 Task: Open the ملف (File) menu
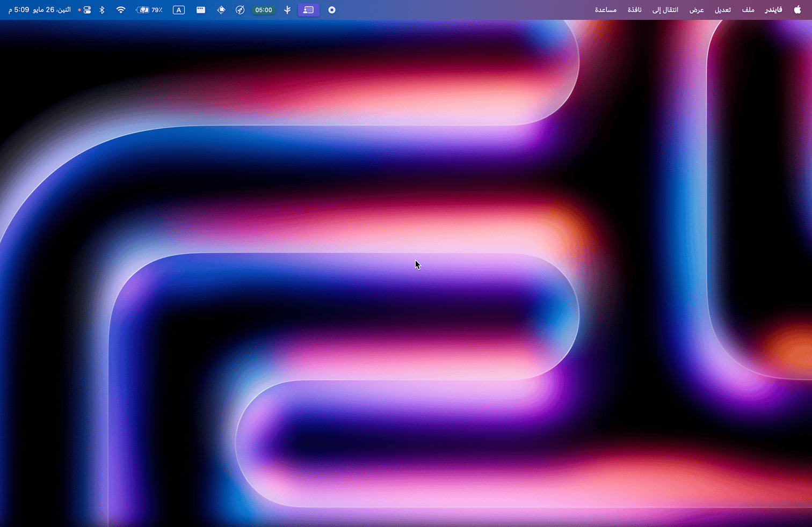(748, 10)
